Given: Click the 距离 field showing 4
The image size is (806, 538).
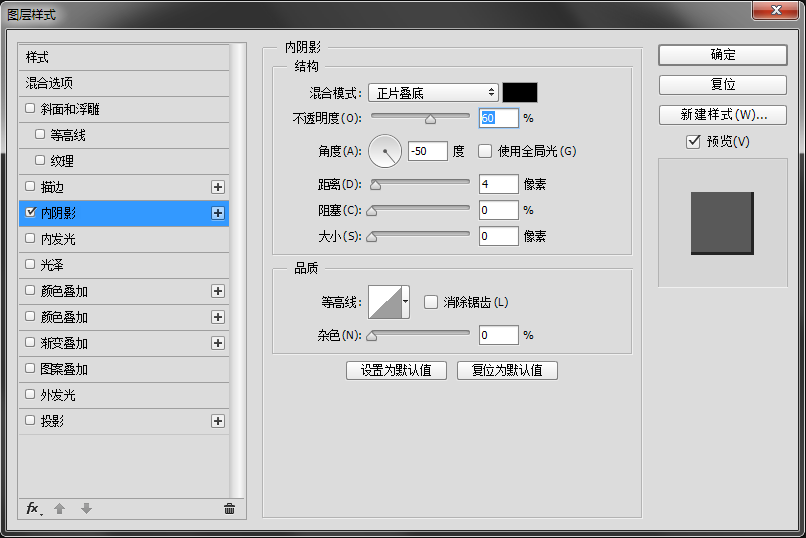Looking at the screenshot, I should (499, 184).
